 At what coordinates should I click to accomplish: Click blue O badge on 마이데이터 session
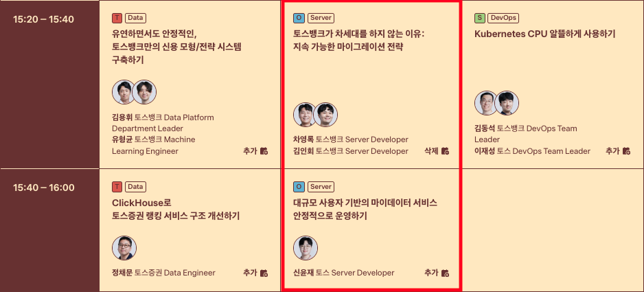coord(299,187)
